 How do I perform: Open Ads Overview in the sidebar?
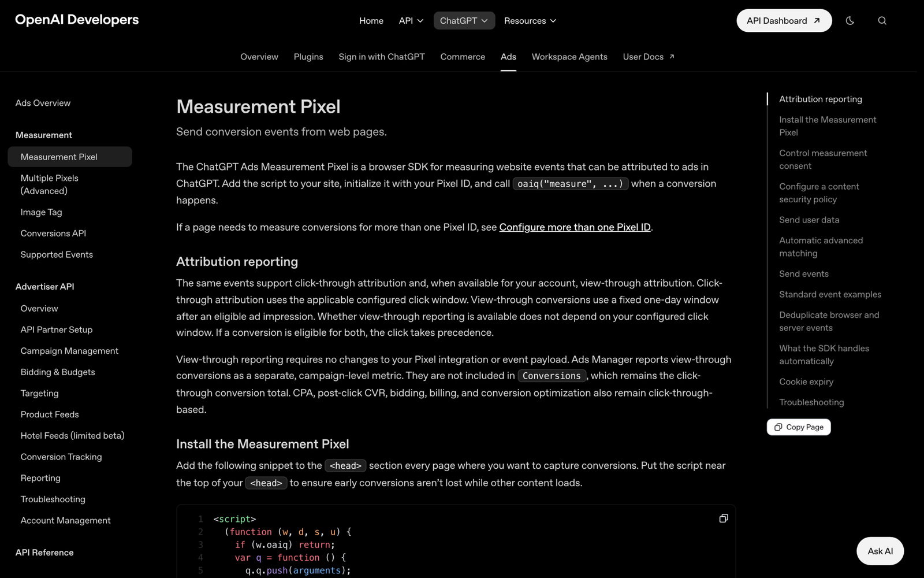(43, 103)
